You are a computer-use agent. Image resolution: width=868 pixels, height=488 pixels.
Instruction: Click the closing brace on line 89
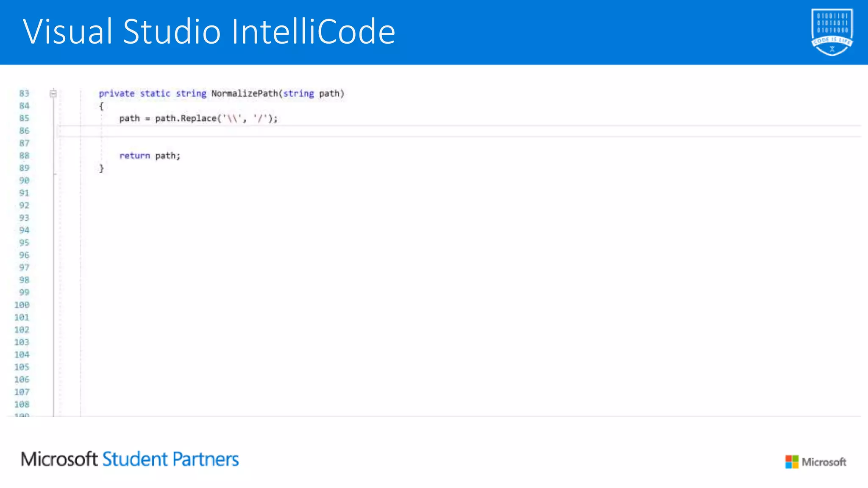click(x=101, y=168)
